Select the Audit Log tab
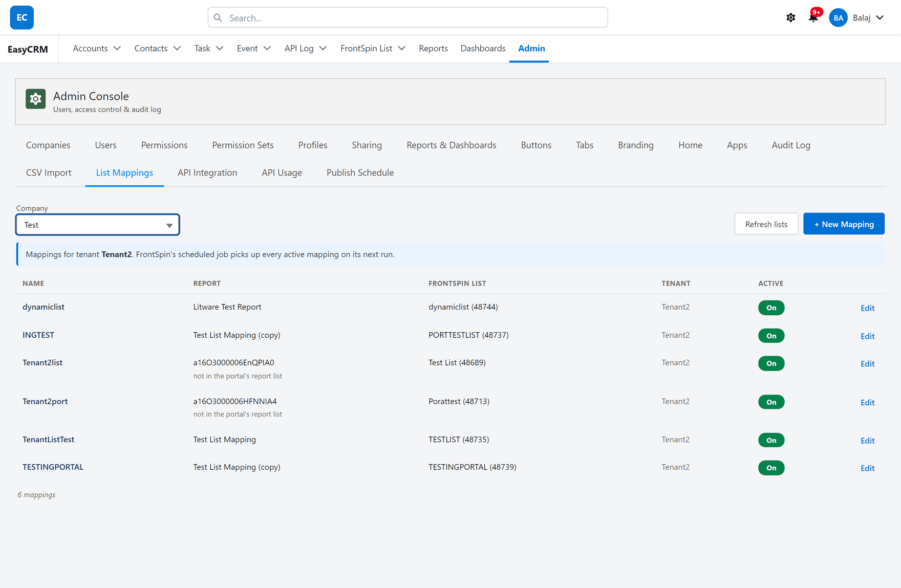The width and height of the screenshot is (901, 588). (791, 145)
